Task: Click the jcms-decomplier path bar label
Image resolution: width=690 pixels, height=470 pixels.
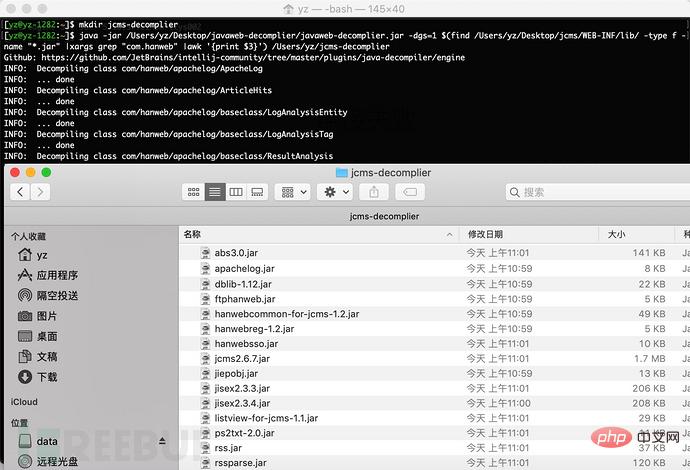Action: pyautogui.click(x=384, y=216)
